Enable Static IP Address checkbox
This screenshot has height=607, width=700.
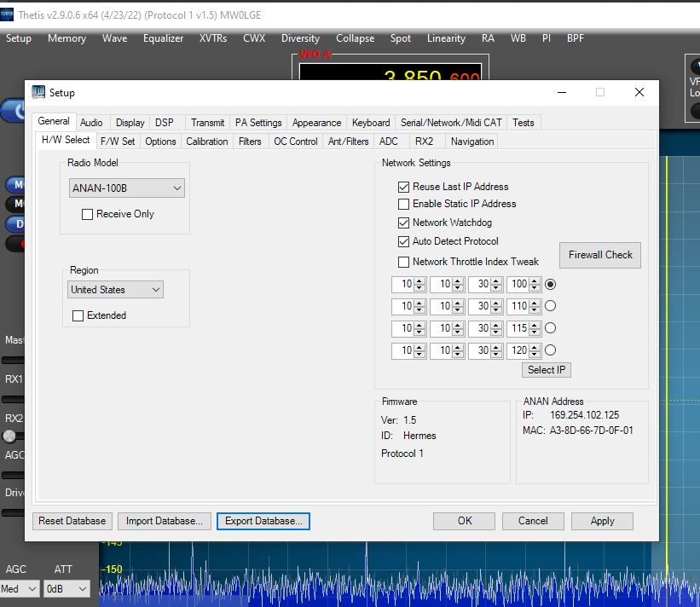403,204
